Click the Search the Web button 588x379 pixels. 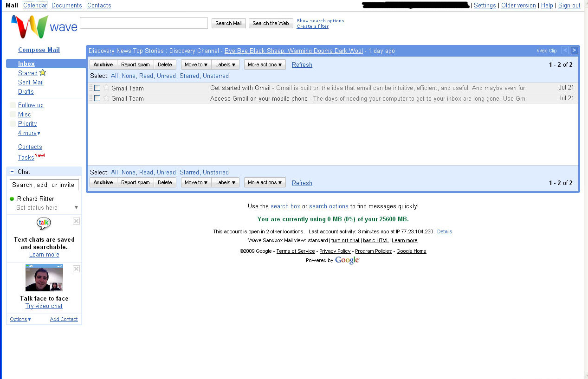[x=271, y=23]
